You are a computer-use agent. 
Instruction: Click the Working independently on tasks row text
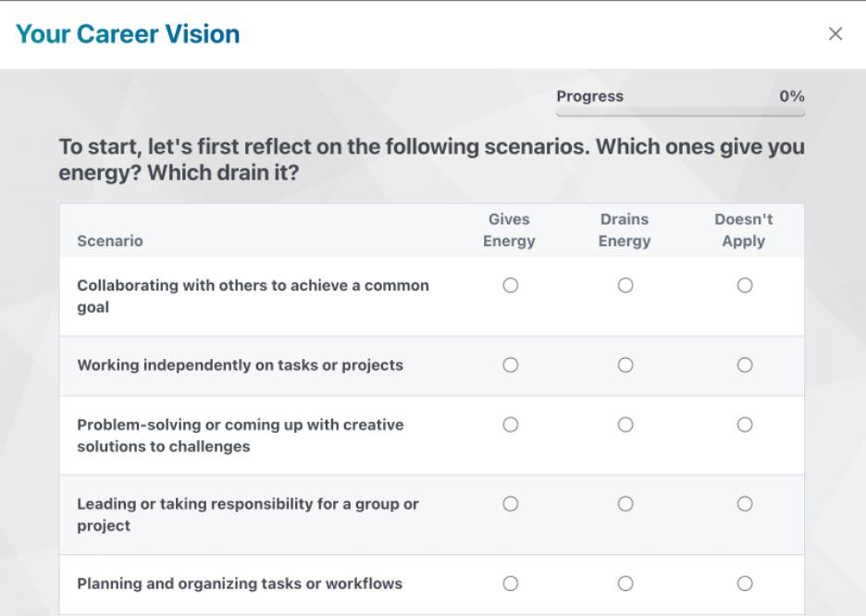point(240,364)
